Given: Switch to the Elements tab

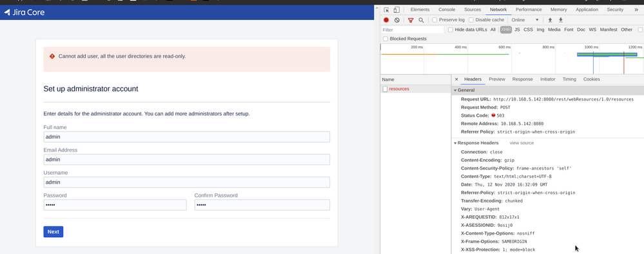Looking at the screenshot, I should (x=420, y=10).
